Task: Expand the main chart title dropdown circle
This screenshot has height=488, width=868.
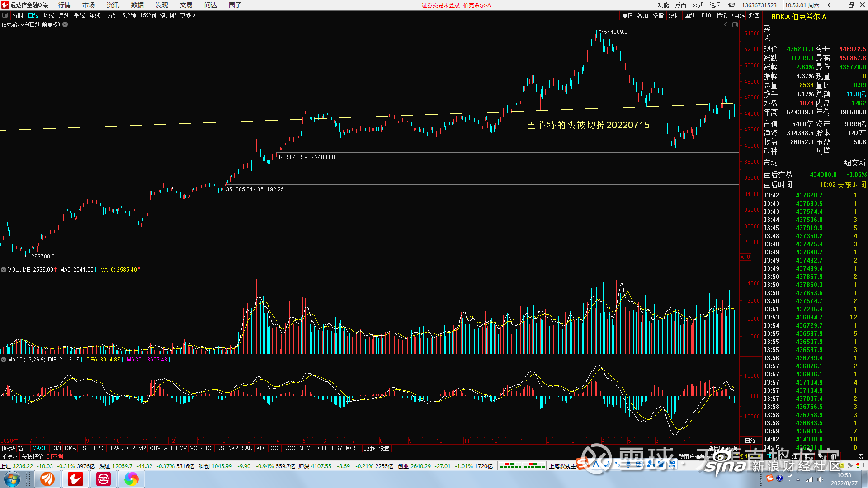Action: coord(65,24)
